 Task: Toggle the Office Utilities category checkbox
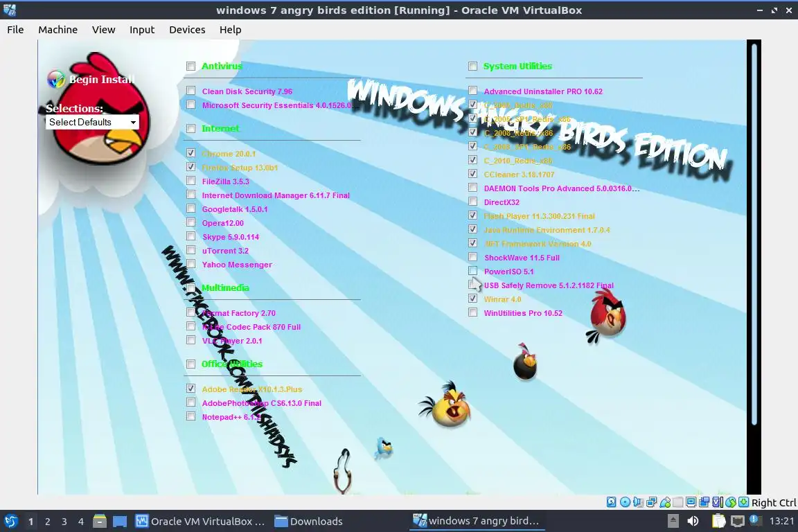point(191,364)
